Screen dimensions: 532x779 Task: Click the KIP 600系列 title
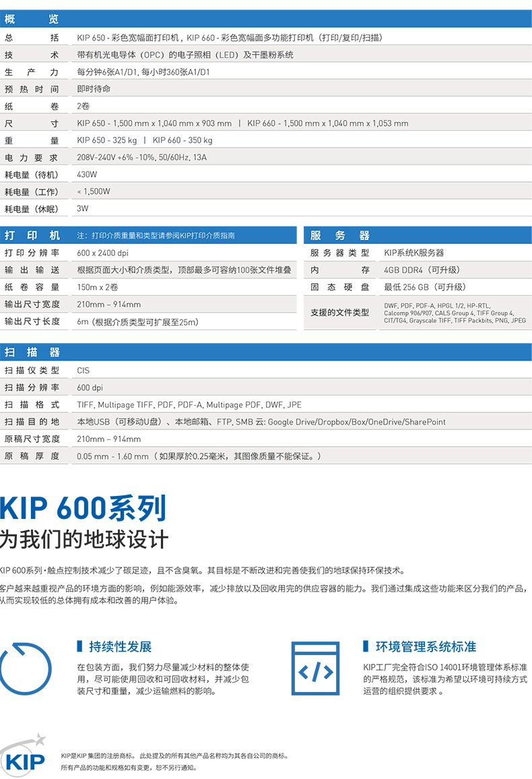click(83, 507)
